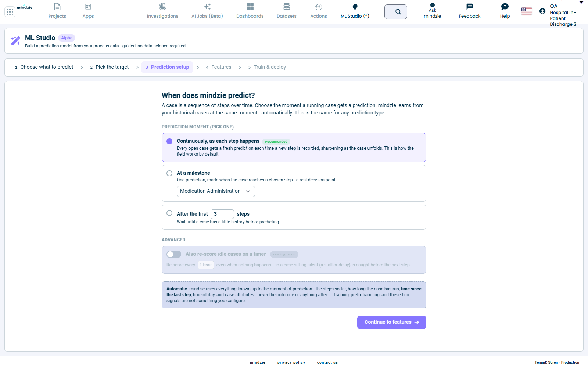Open Investigations in the top bar
Viewport: 588px width, 368px height.
162,11
